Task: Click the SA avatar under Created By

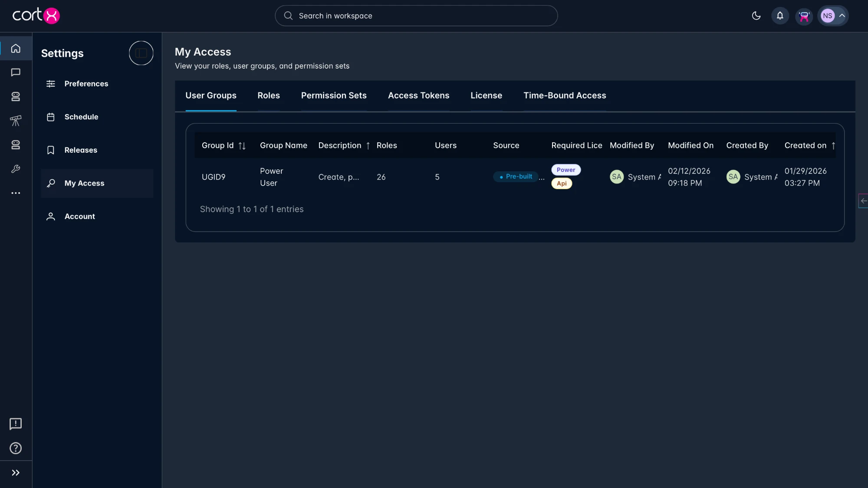Action: click(x=733, y=177)
